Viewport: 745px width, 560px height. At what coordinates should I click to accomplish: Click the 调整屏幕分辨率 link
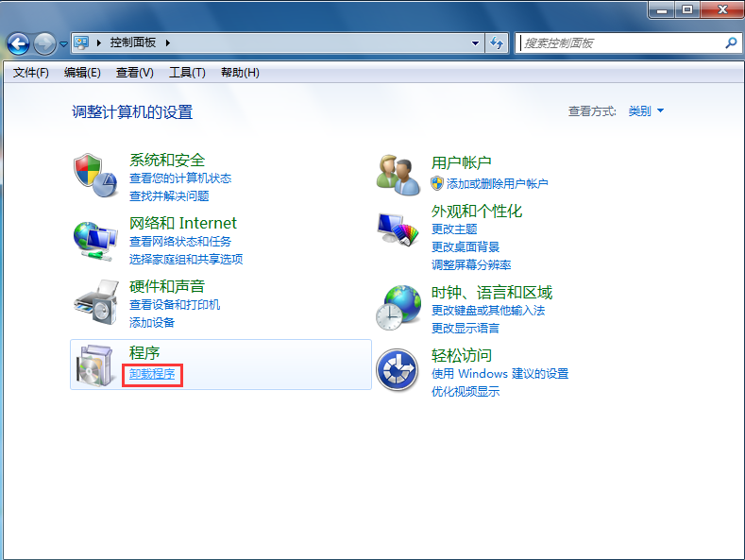point(471,265)
